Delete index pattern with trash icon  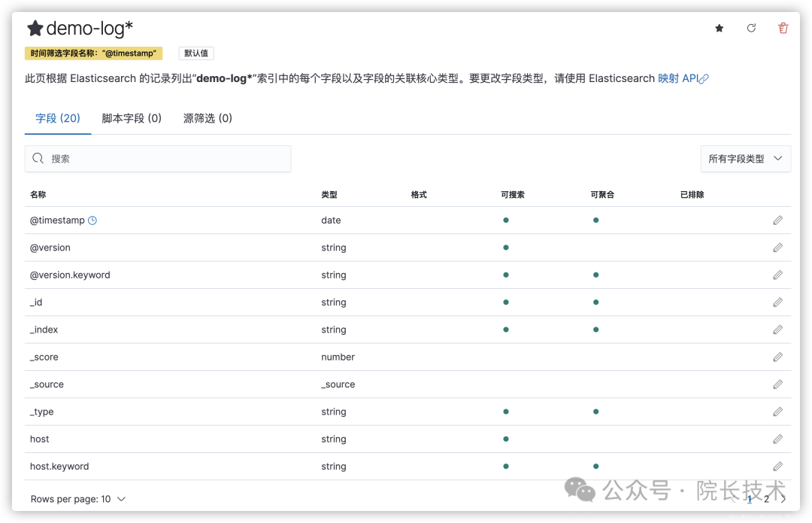point(783,28)
